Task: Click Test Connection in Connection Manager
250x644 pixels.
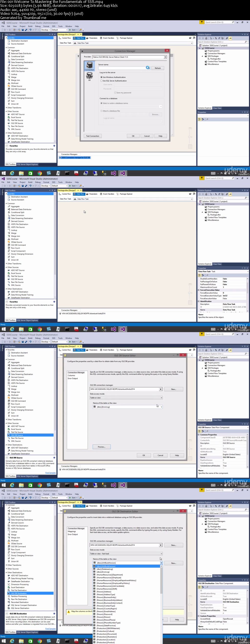Action: [x=93, y=136]
